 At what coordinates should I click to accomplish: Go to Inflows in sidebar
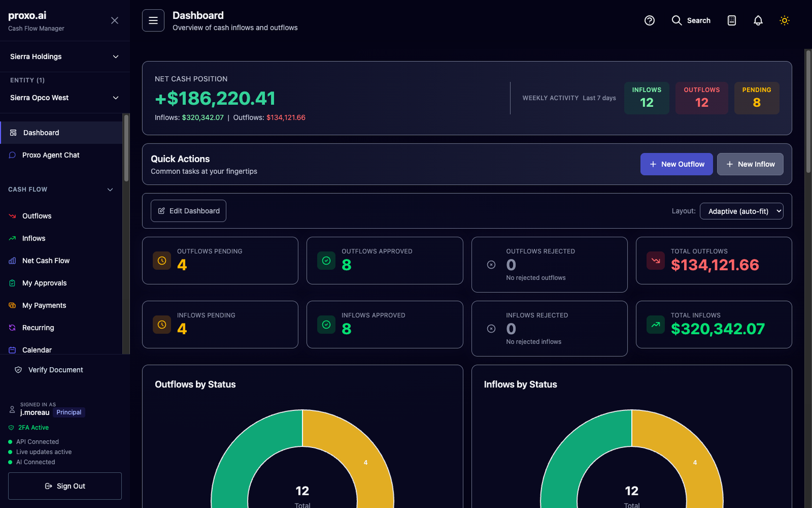61,238
